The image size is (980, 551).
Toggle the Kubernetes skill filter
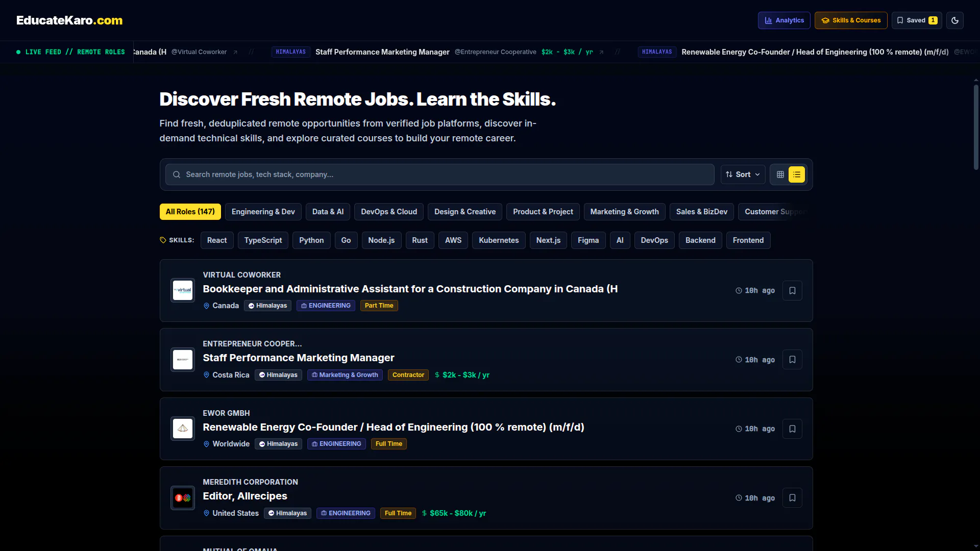[x=499, y=240]
